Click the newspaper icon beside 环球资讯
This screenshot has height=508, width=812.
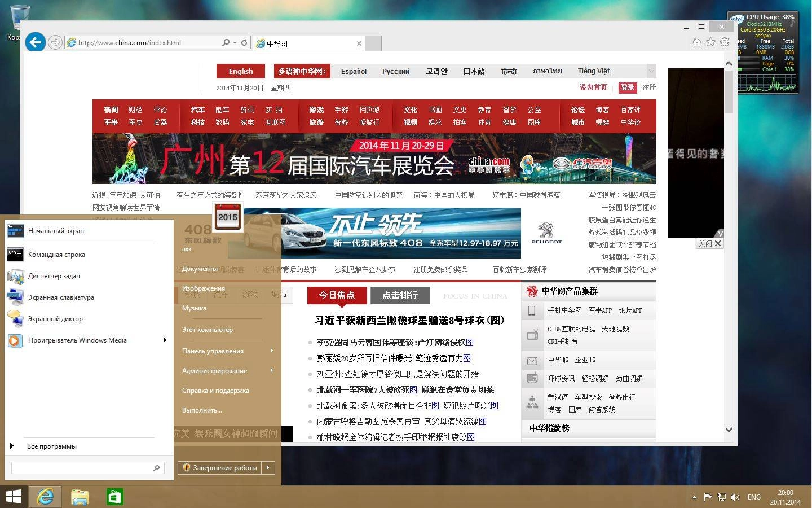(532, 378)
